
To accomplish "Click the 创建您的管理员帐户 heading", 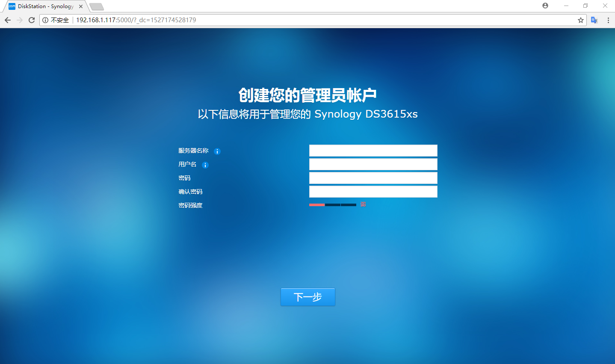I will tap(307, 95).
